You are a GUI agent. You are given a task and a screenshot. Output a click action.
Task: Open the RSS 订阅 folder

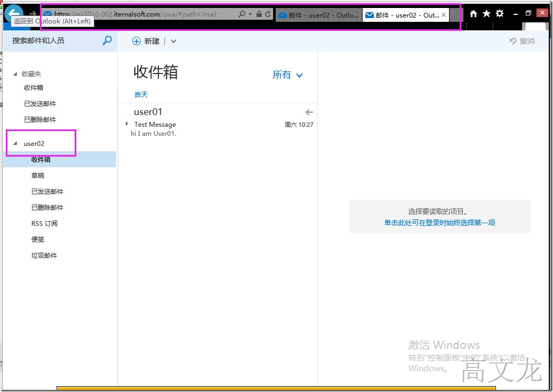(44, 224)
